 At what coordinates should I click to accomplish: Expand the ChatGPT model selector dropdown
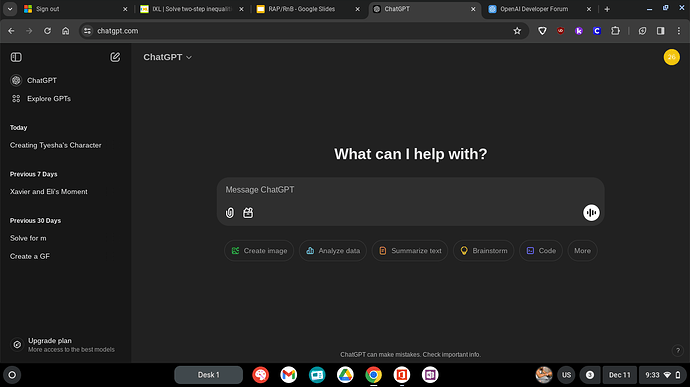(x=167, y=57)
